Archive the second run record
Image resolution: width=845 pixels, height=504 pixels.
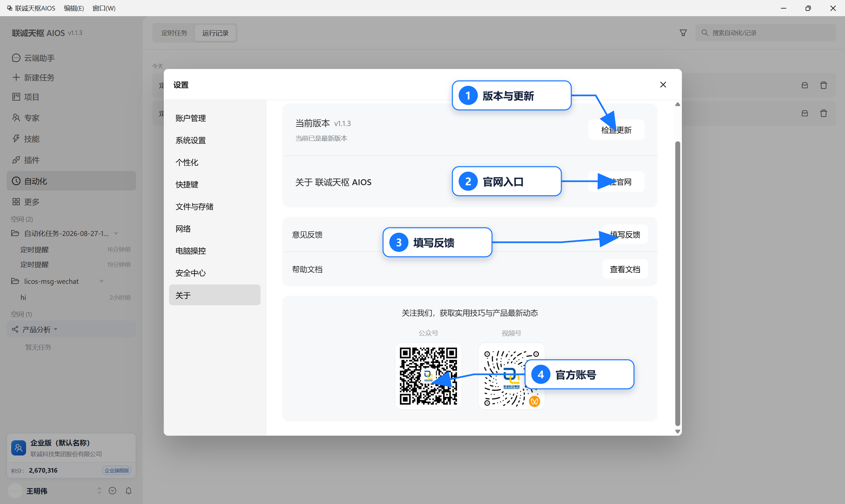point(805,114)
